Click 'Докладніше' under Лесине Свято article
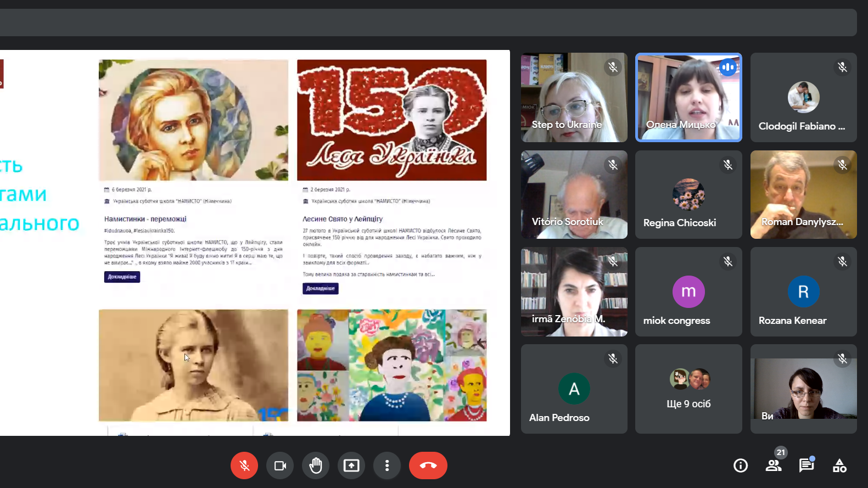The image size is (868, 488). pos(320,289)
